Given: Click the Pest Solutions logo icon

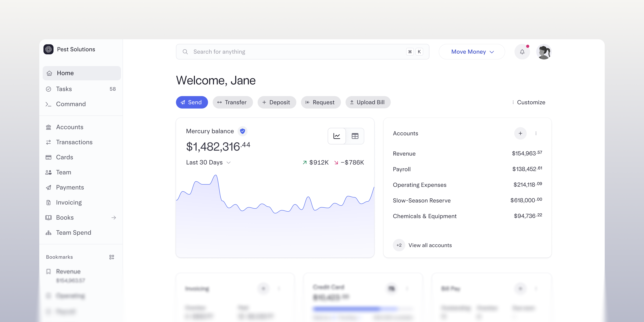Looking at the screenshot, I should 49,49.
